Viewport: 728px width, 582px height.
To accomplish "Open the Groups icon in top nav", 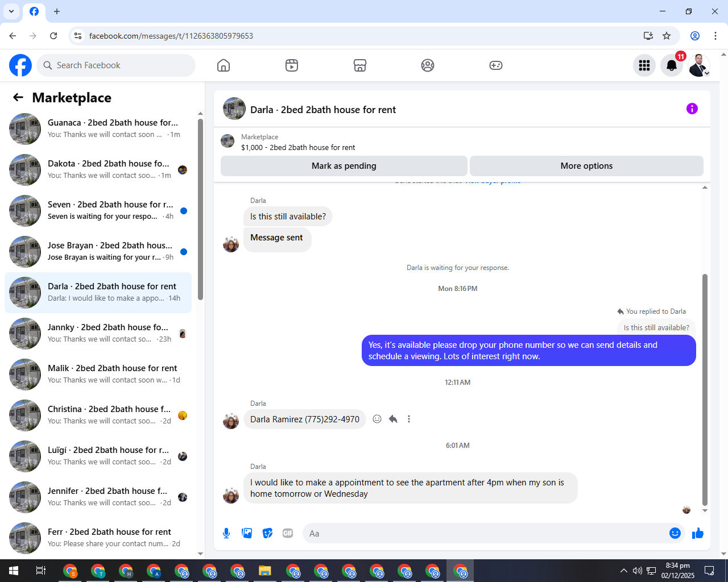I will point(428,65).
